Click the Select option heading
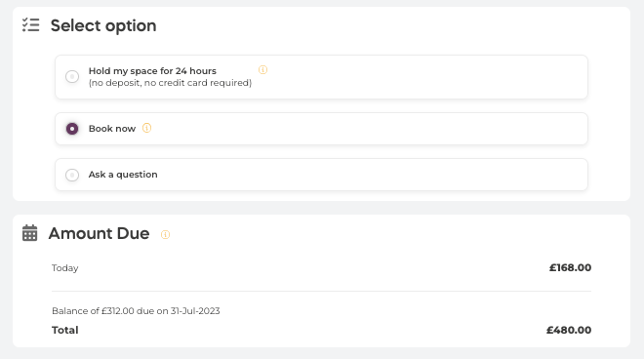Image resolution: width=644 pixels, height=359 pixels. click(103, 25)
